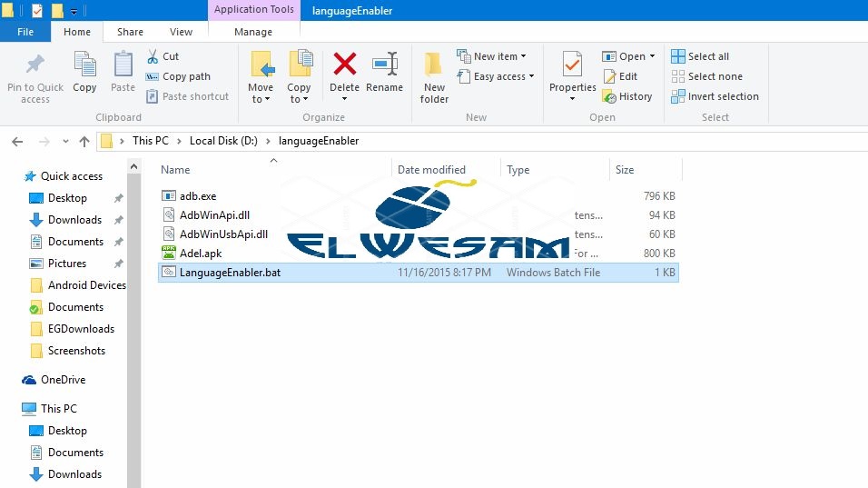Click the Quick Access Toolbar customize arrow
Image resolution: width=868 pixels, height=488 pixels.
click(74, 11)
